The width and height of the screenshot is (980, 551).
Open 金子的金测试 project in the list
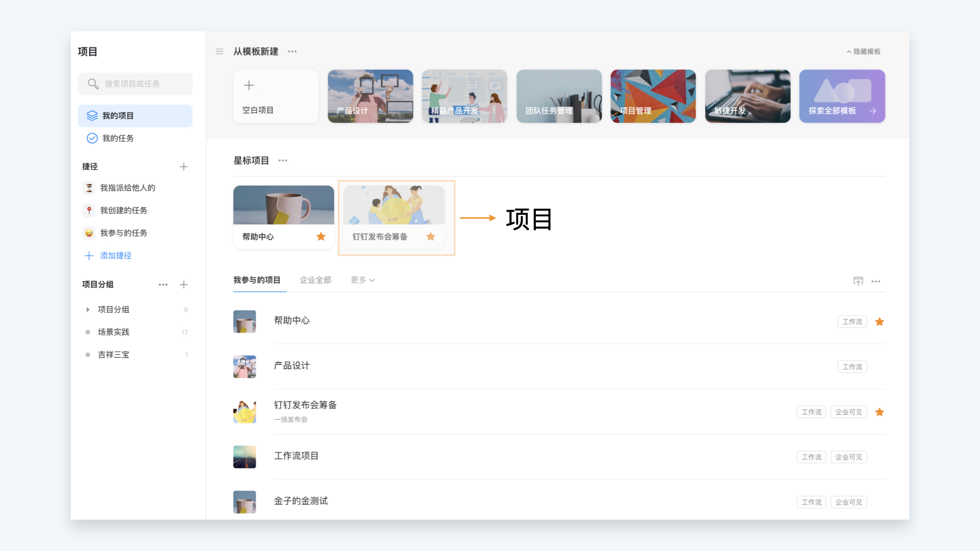point(301,501)
